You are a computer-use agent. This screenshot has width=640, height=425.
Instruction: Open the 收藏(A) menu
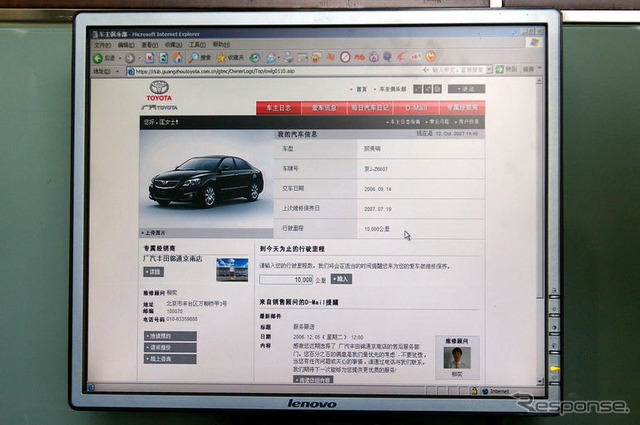pos(173,45)
